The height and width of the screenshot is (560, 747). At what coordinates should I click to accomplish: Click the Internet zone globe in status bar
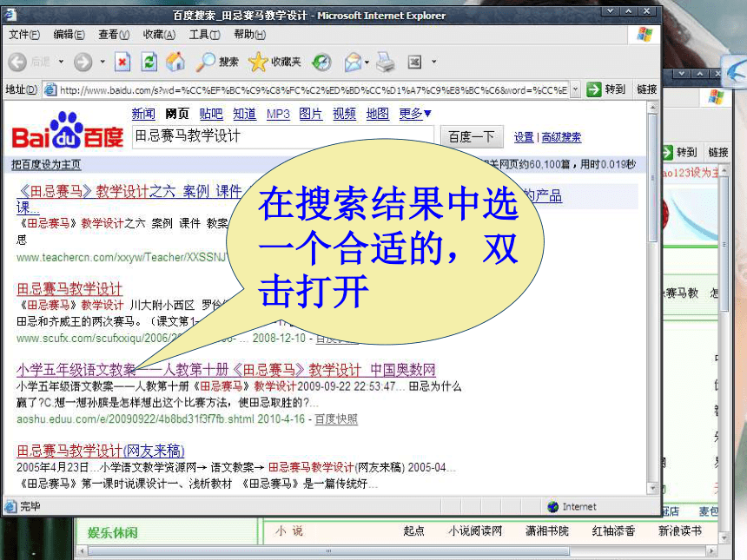click(x=552, y=507)
